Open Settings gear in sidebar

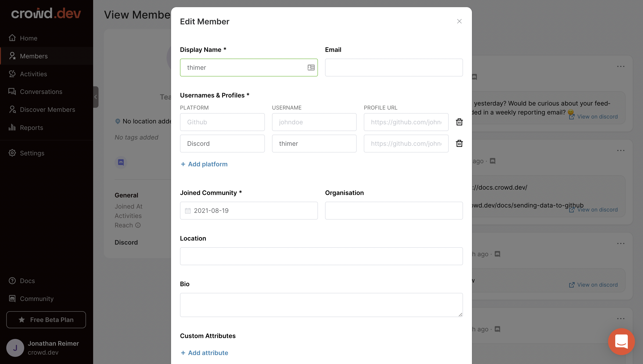point(12,153)
